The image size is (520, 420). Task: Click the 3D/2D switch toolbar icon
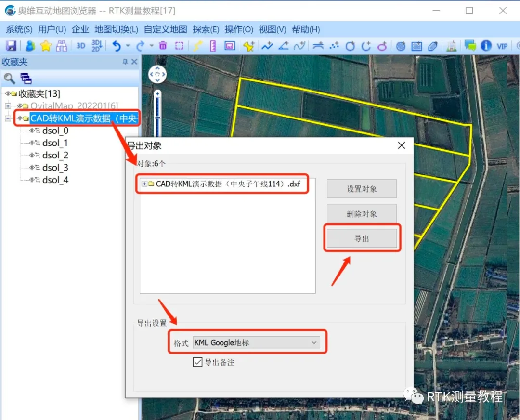[96, 46]
